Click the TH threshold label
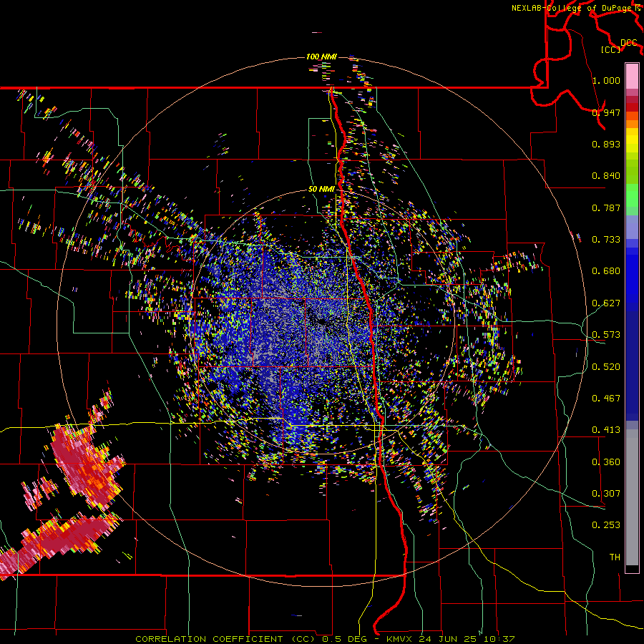 point(615,557)
